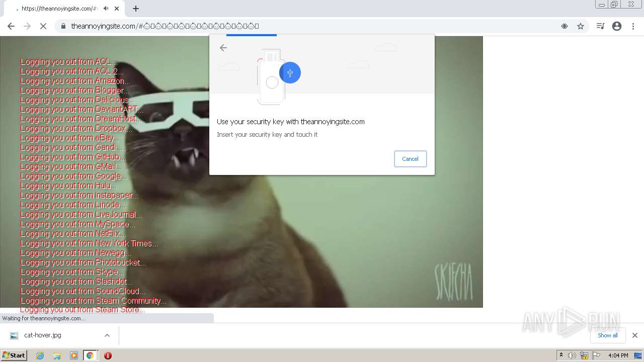Click 'Logging you out from Steam Community...'
644x362 pixels.
point(94,301)
